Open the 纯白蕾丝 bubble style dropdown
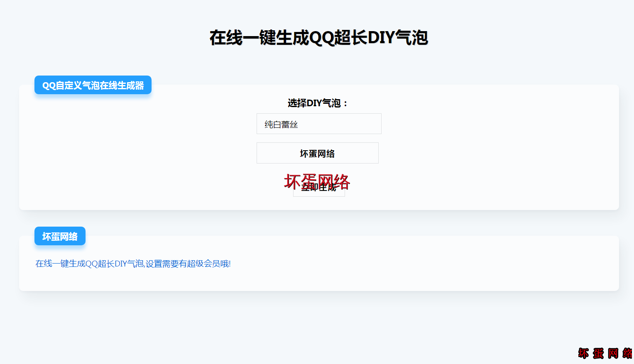The image size is (634, 364). click(319, 124)
